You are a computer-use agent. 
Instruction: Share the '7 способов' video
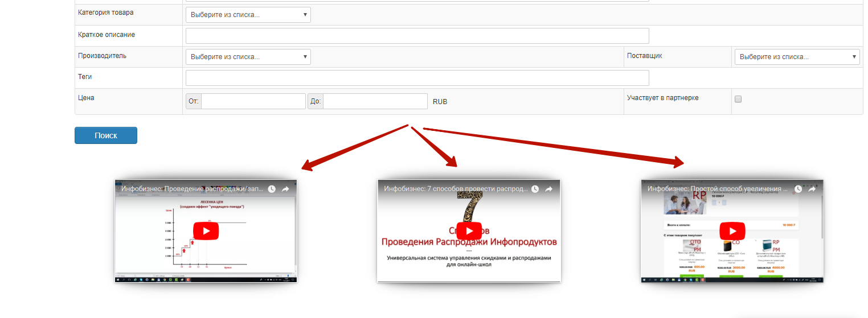click(548, 189)
